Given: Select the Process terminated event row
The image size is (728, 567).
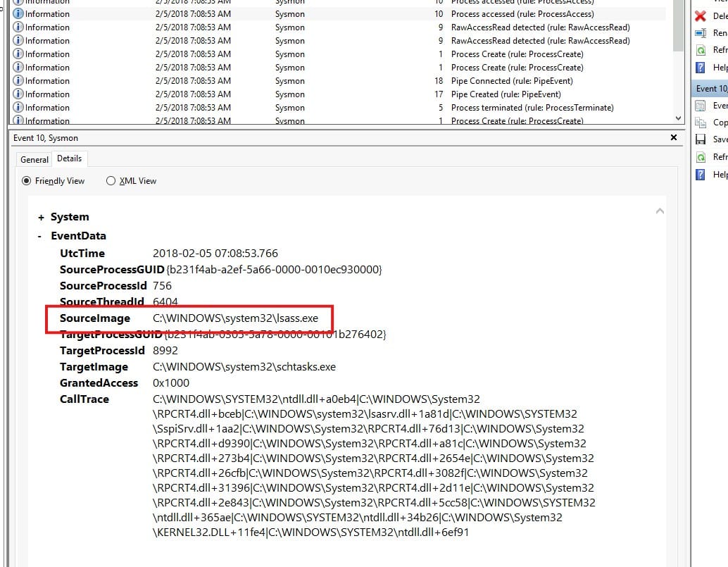Looking at the screenshot, I should (x=339, y=108).
